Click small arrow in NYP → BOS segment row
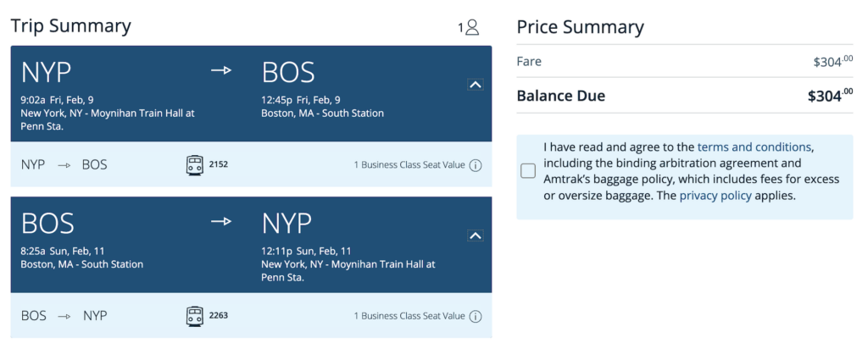868x349 pixels. (64, 165)
